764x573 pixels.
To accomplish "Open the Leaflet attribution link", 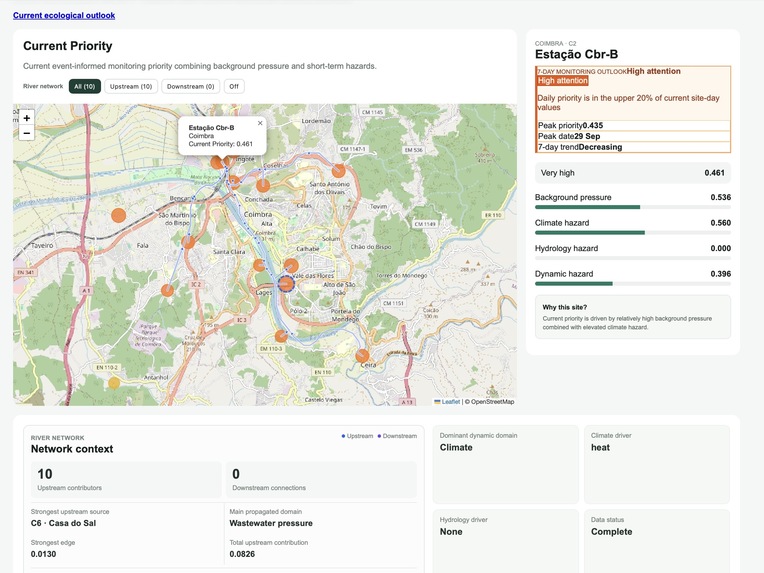I will [447, 401].
